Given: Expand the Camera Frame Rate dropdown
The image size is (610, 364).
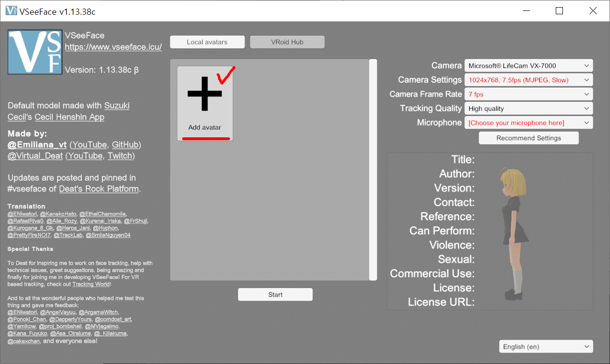Looking at the screenshot, I should [x=529, y=94].
